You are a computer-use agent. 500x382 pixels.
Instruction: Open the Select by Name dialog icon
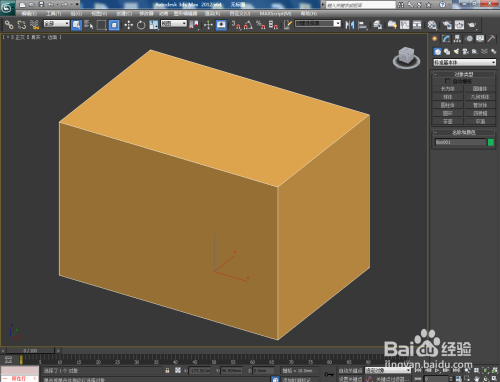click(89, 25)
